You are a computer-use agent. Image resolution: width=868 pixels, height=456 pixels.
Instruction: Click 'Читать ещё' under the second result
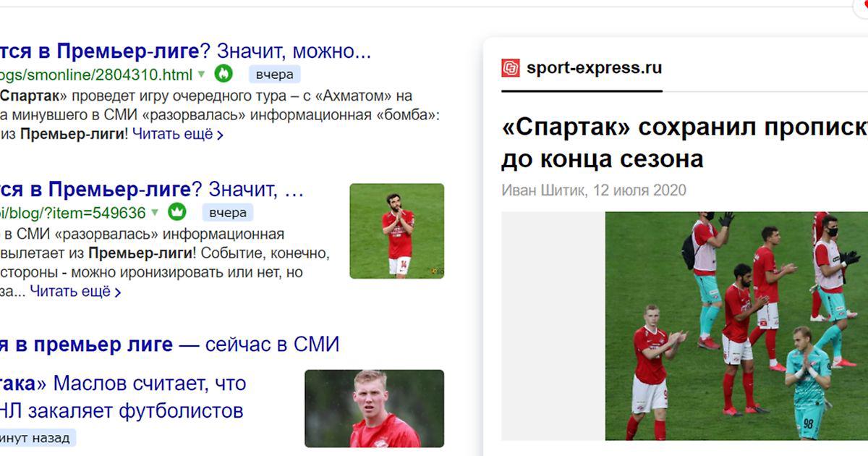[x=70, y=292]
